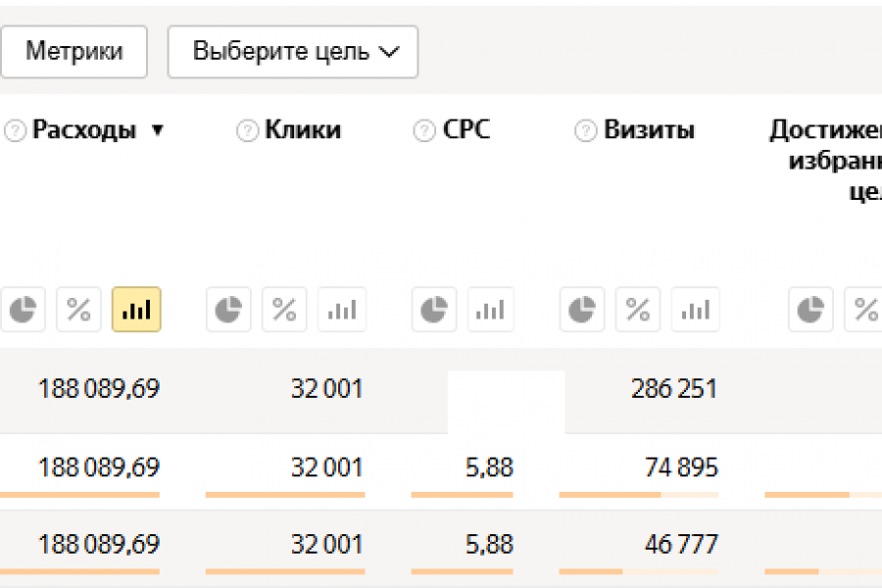882x588 pixels.
Task: Sort table by Визиты column header
Action: tap(649, 129)
